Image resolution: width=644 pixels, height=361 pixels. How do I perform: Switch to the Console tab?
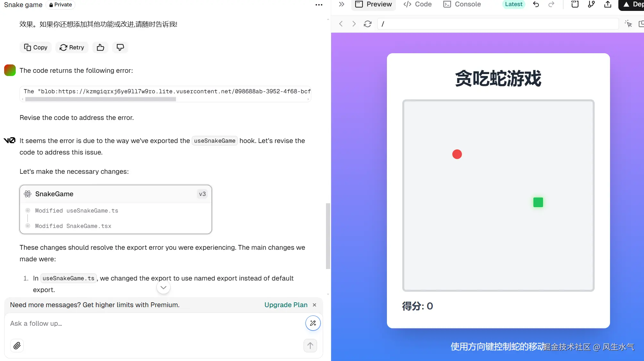[x=462, y=4]
